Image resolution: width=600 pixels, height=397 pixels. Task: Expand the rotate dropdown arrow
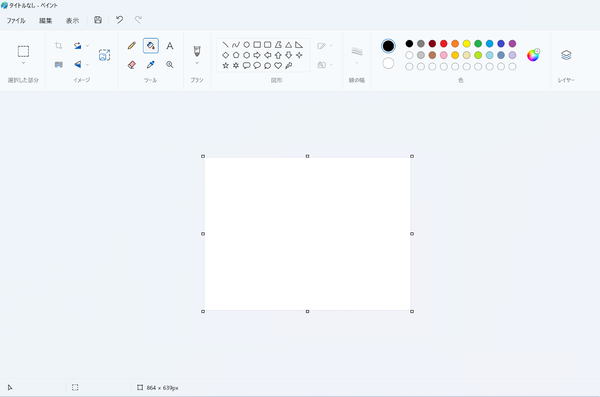coord(87,46)
